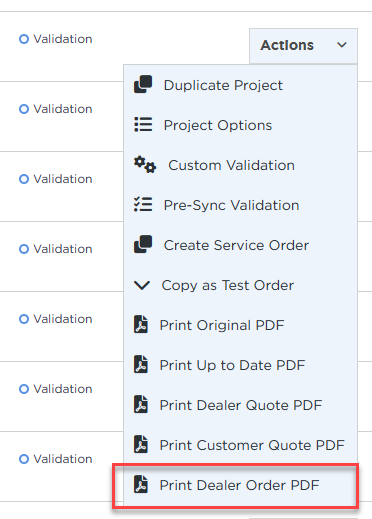
Task: Click the Project Options list icon
Action: [143, 124]
